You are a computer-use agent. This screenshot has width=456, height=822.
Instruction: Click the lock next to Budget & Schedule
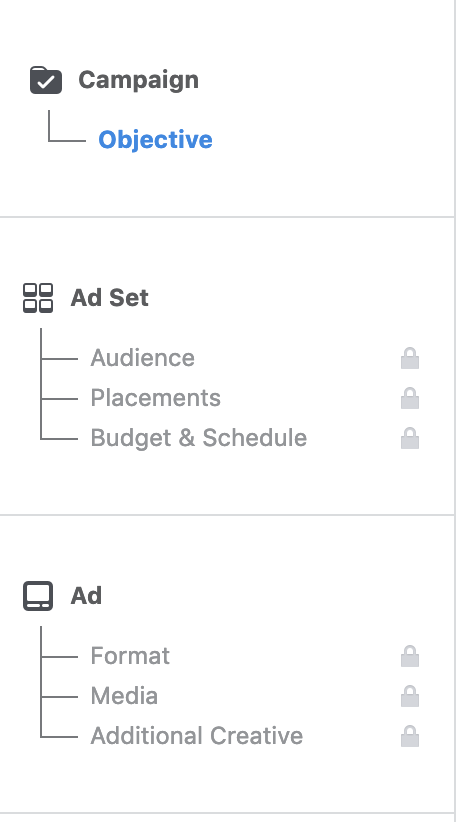pyautogui.click(x=410, y=438)
